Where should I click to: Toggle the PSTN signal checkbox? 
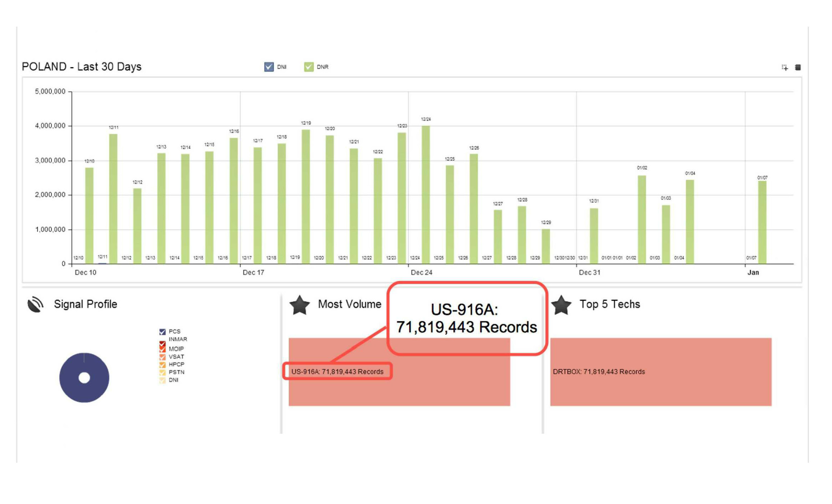(162, 372)
